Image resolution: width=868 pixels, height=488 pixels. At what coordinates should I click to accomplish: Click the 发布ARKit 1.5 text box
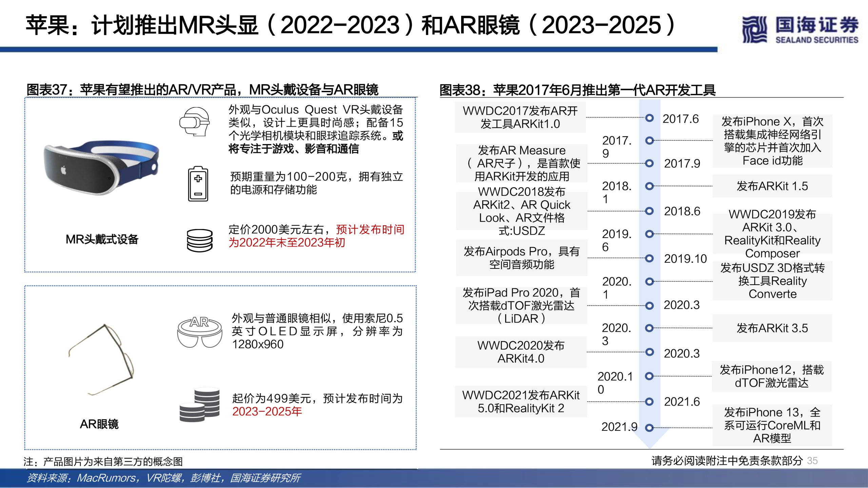pyautogui.click(x=772, y=186)
